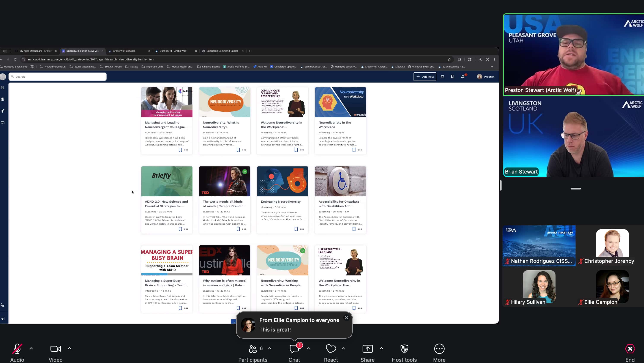The height and width of the screenshot is (363, 644).
Task: Expand share options caret
Action: pyautogui.click(x=382, y=348)
